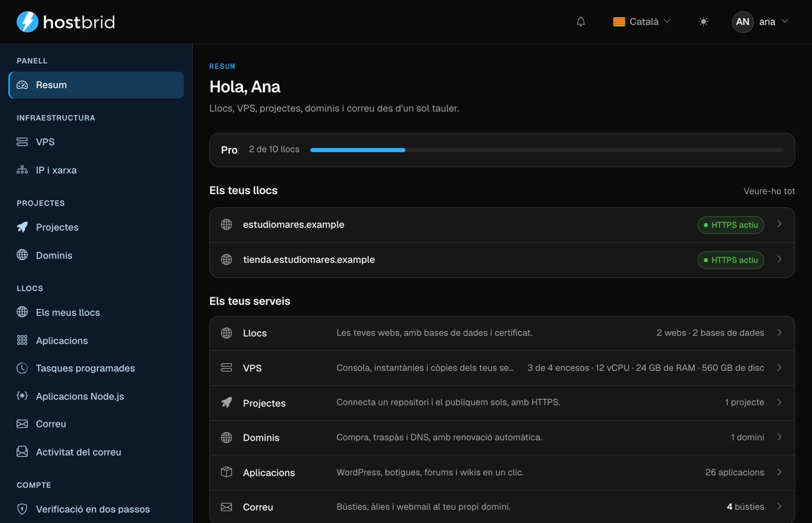Open the Dominis service row chevron

pyautogui.click(x=780, y=437)
